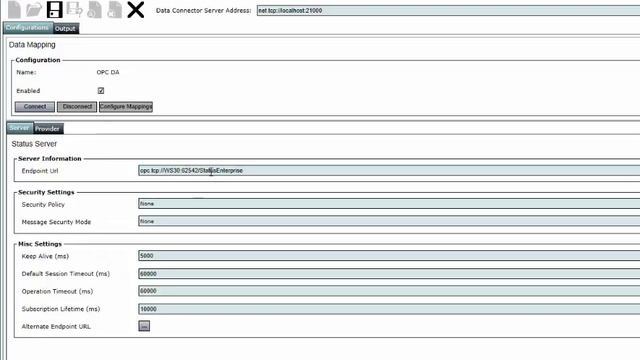This screenshot has width=640, height=360.
Task: Open Configure Mappings
Action: [x=126, y=107]
